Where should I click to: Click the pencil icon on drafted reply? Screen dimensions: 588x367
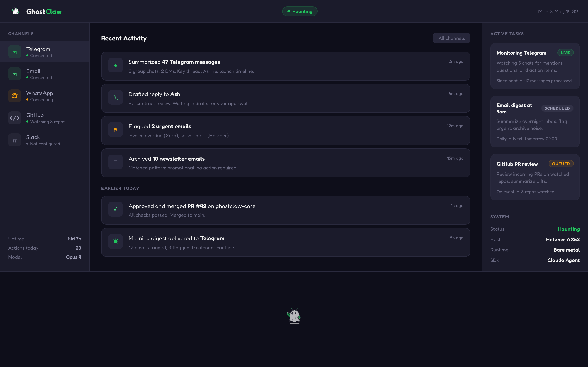click(x=115, y=97)
